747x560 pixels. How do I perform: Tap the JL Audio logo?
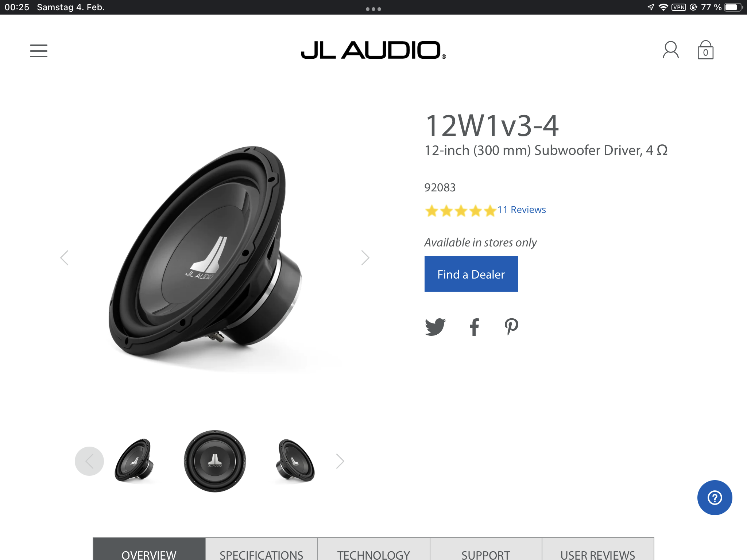373,50
